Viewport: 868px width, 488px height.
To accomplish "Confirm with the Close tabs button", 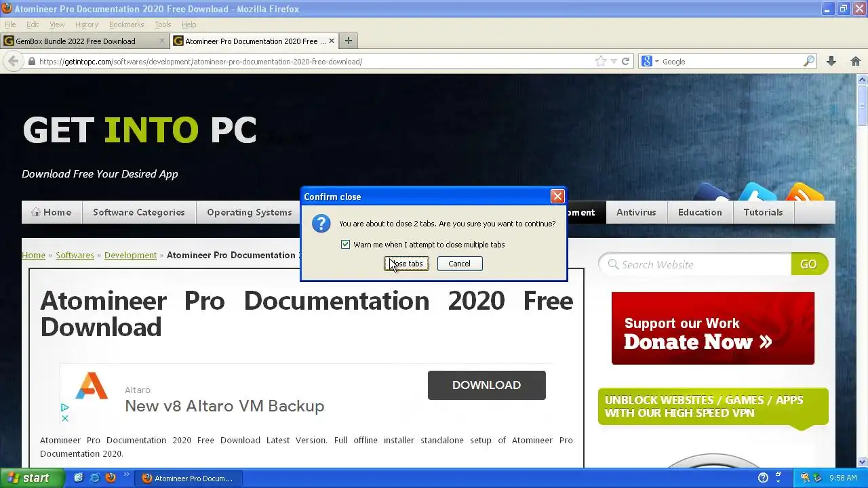I will [406, 264].
